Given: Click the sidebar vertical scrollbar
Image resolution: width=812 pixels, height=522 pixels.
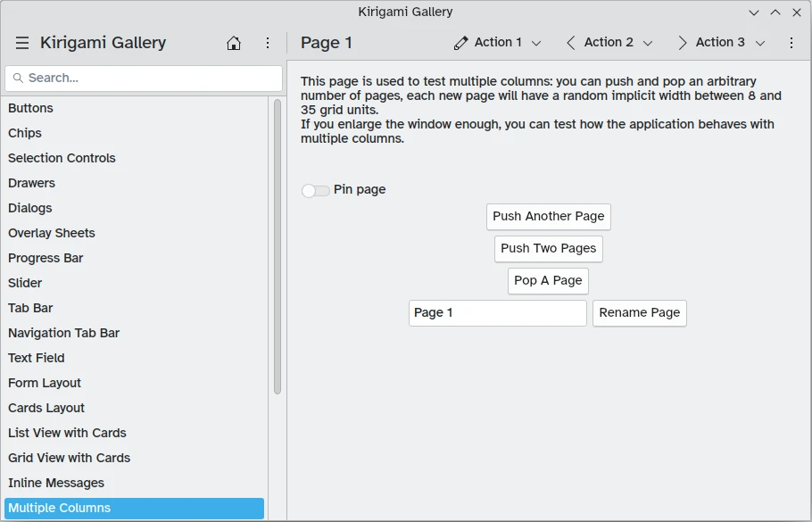Looking at the screenshot, I should point(278,246).
